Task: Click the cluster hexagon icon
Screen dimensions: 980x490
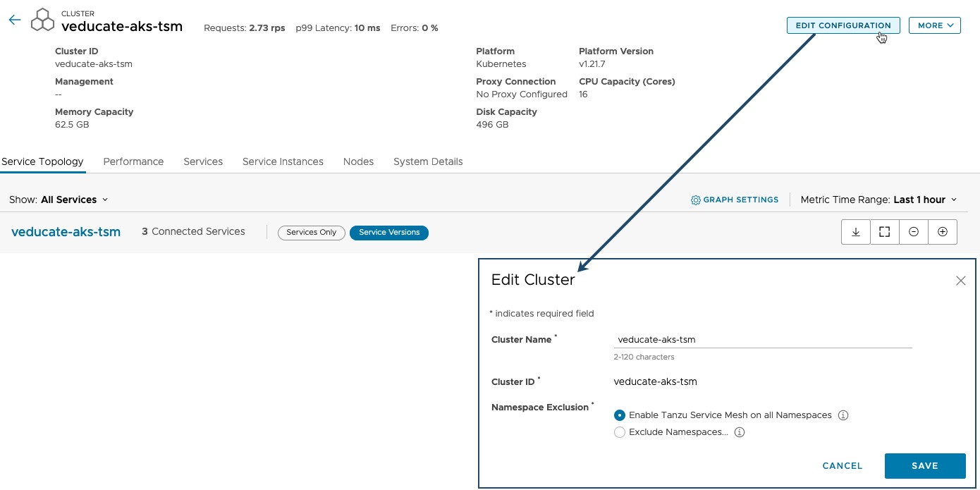Action: pyautogui.click(x=42, y=20)
